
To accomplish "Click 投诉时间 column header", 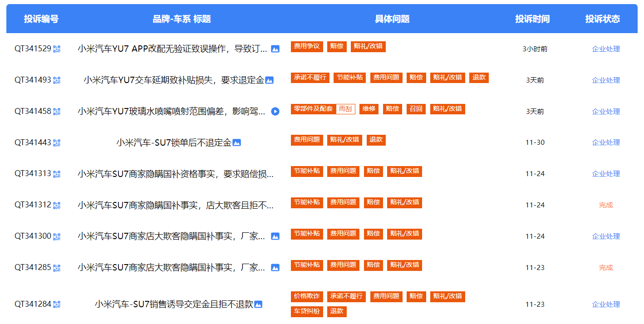I will pos(532,19).
